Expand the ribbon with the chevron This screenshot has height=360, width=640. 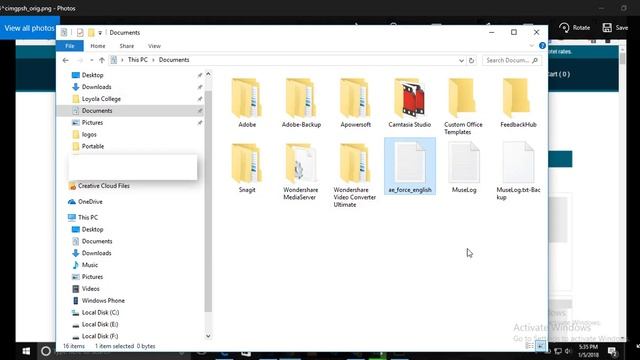[x=531, y=46]
